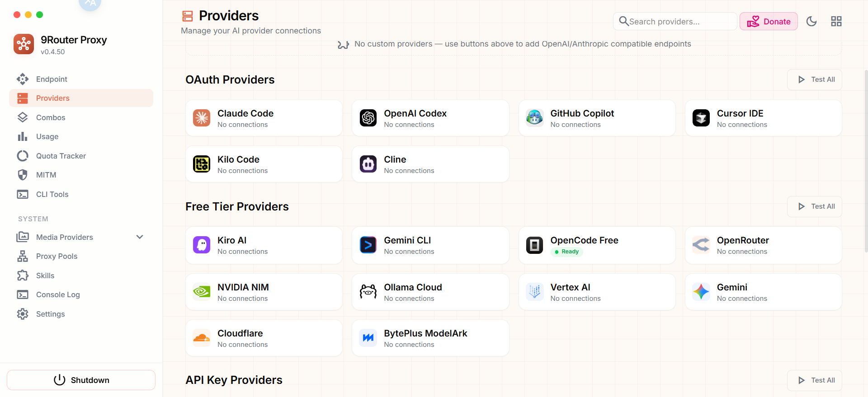The width and height of the screenshot is (868, 397).
Task: Click the Free Tier Providers heading
Action: click(237, 206)
